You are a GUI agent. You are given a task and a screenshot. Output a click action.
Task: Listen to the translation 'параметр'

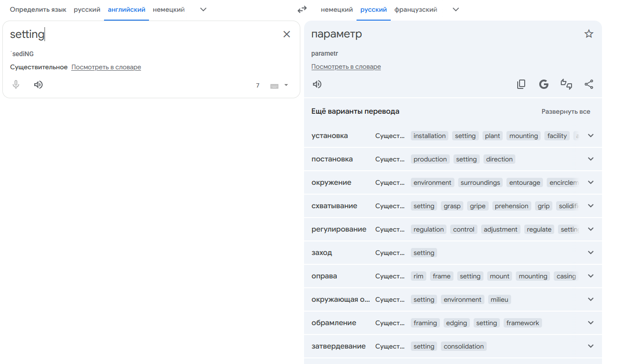coord(317,84)
